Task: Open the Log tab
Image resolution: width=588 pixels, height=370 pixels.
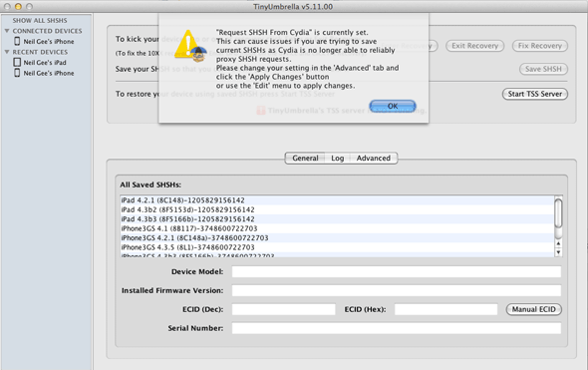Action: pos(337,158)
